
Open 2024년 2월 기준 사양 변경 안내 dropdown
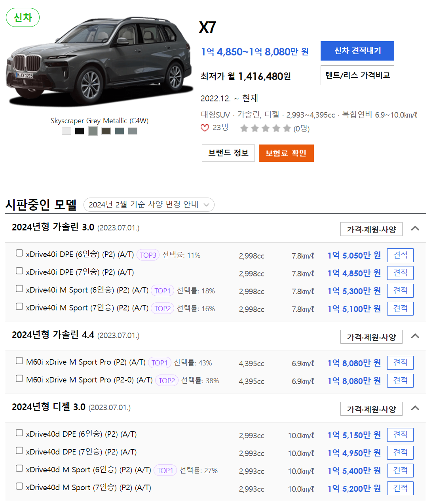click(149, 205)
